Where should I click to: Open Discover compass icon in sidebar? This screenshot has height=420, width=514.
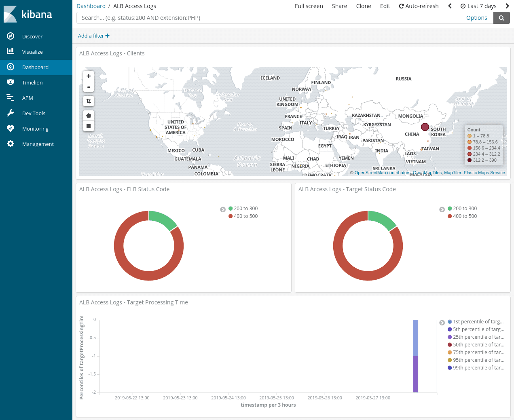pos(11,36)
